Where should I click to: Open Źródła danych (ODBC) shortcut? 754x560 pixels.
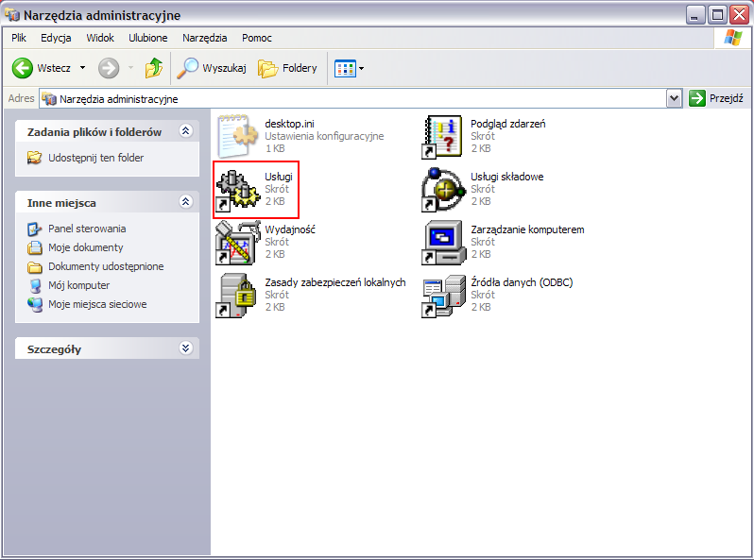tap(442, 296)
